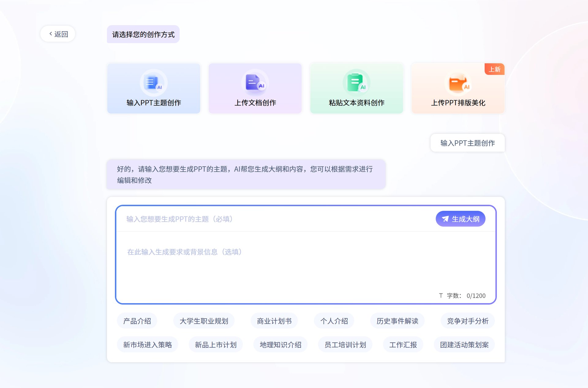This screenshot has height=388, width=588.
Task: Click the 好的，请输入您想要生成PPT的主题 message
Action: (x=246, y=175)
